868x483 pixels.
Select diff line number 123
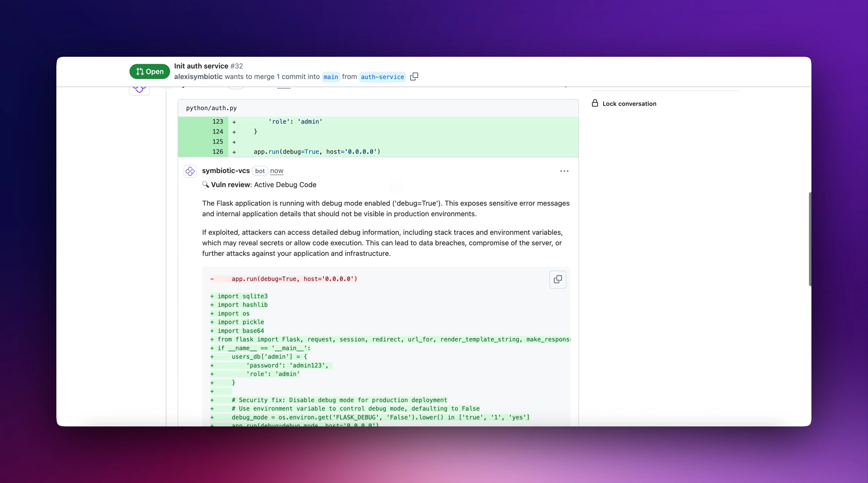click(x=218, y=122)
